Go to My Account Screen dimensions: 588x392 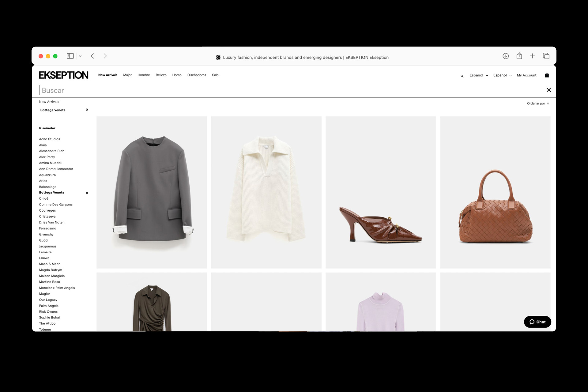pos(526,75)
